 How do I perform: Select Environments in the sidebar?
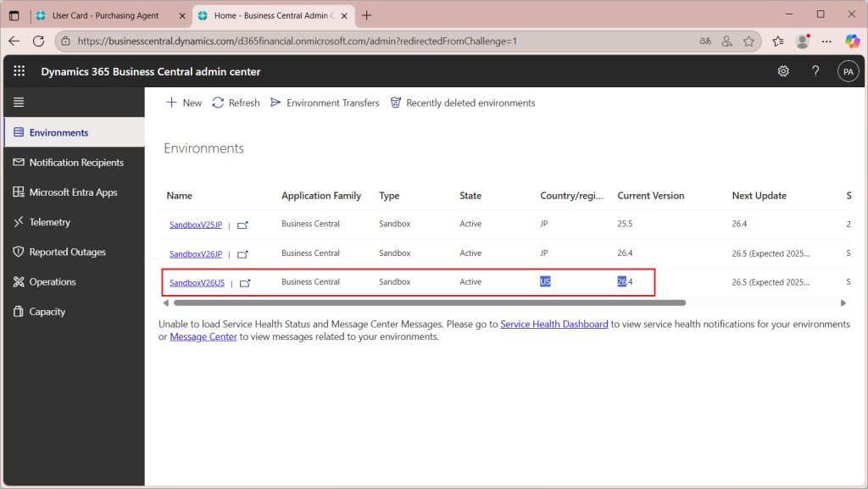(75, 132)
